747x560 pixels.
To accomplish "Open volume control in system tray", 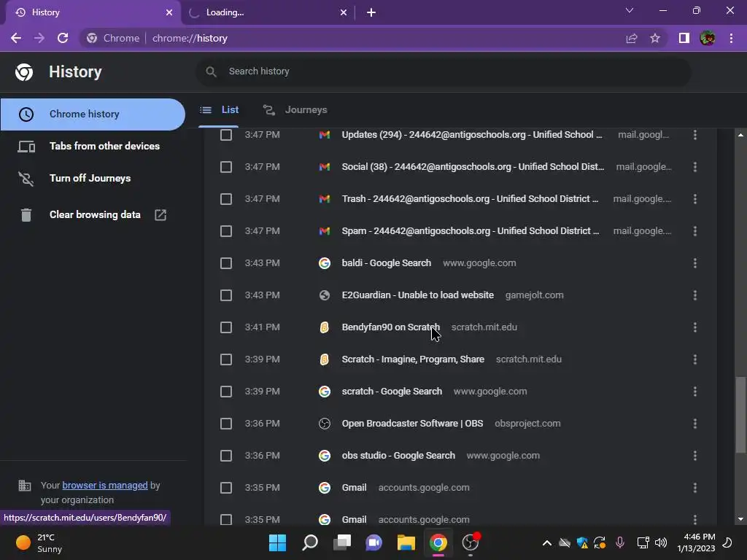I will pos(661,542).
